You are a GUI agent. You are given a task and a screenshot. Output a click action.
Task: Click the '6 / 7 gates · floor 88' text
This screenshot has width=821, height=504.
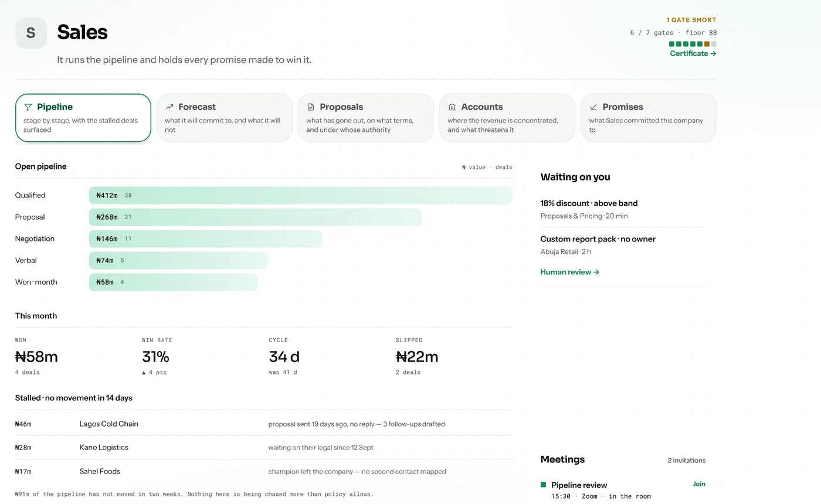(673, 33)
